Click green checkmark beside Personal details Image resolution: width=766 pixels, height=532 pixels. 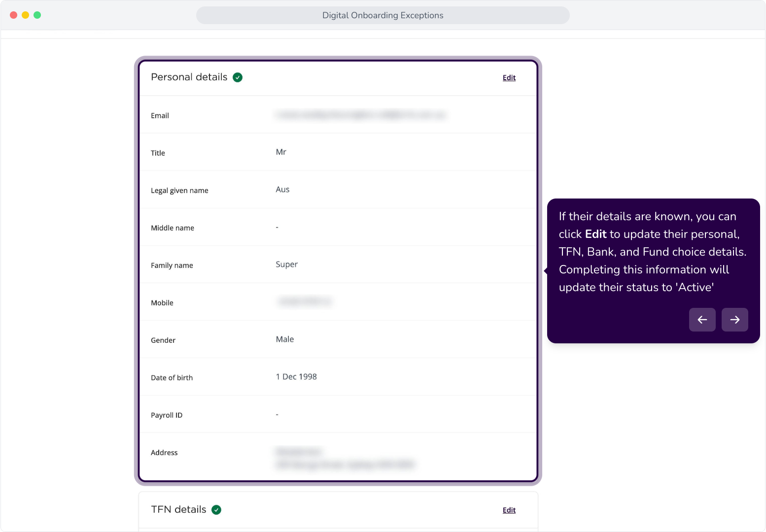click(x=238, y=77)
